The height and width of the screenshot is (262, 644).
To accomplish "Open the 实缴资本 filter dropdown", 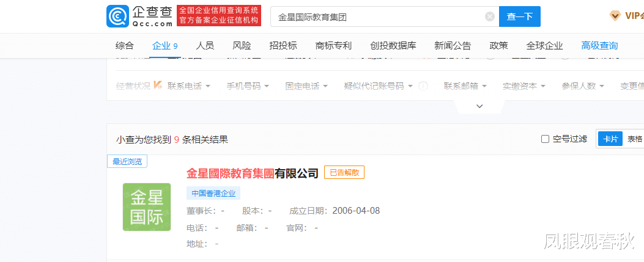I will point(524,86).
